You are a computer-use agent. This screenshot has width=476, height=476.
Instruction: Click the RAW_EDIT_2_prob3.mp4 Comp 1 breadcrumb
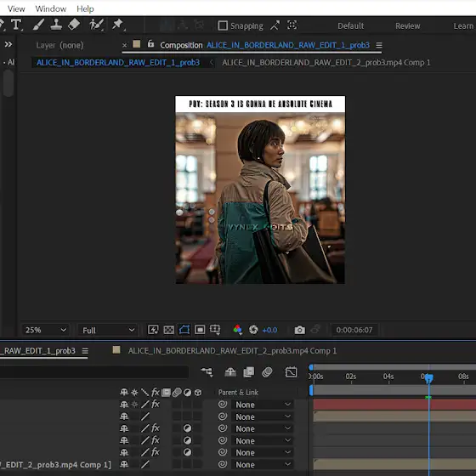326,63
